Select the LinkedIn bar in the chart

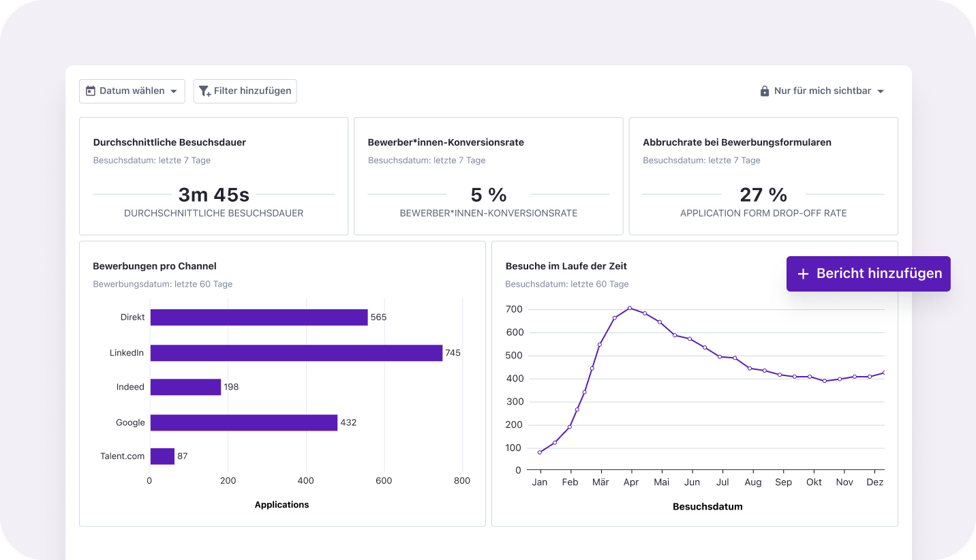tap(296, 353)
